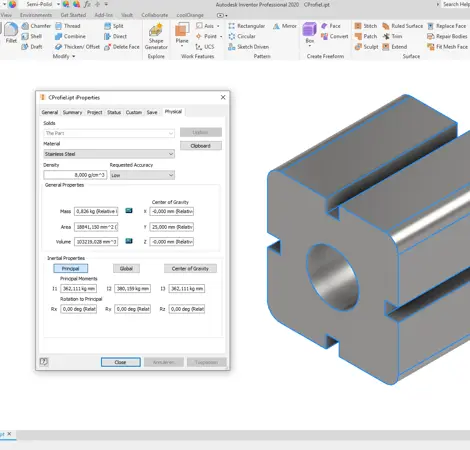Screen dimensions: 470x450
Task: Click the work Axis tool
Action: pos(205,26)
